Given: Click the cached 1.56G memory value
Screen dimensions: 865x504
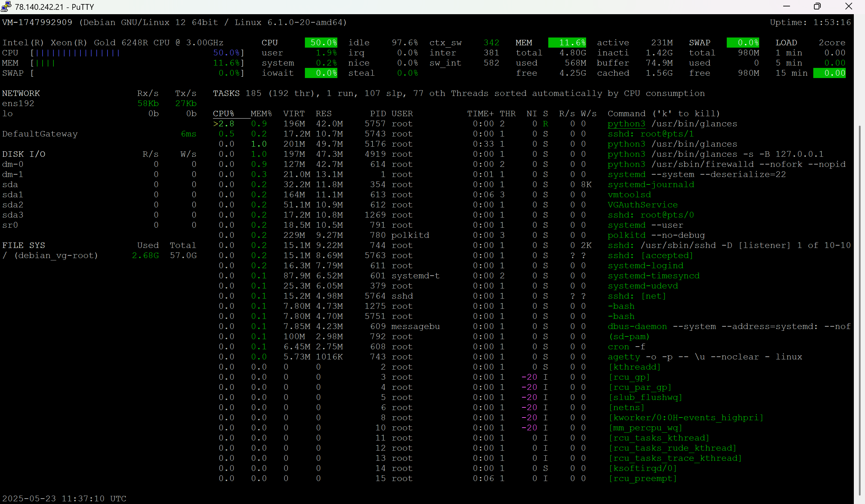Looking at the screenshot, I should pyautogui.click(x=659, y=73).
